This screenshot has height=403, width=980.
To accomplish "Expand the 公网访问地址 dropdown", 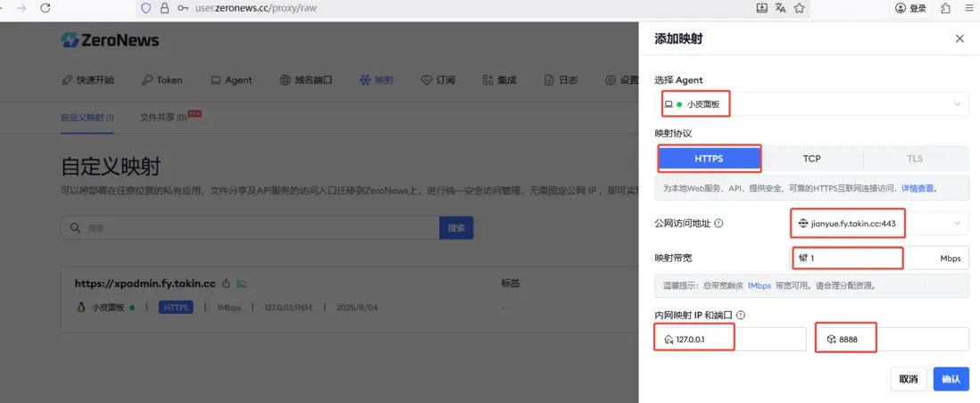I will pyautogui.click(x=880, y=223).
